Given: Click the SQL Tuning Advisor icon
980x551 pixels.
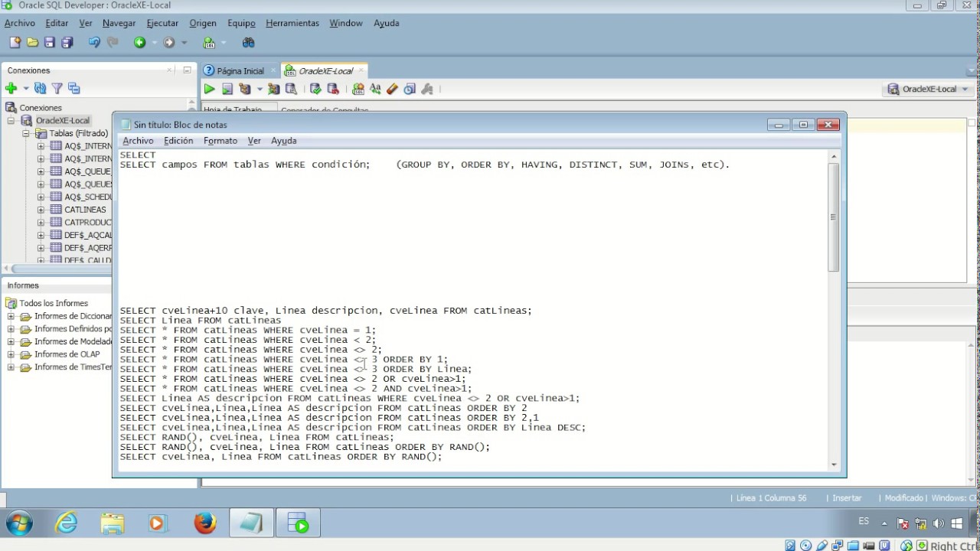Looking at the screenshot, I should pos(290,89).
